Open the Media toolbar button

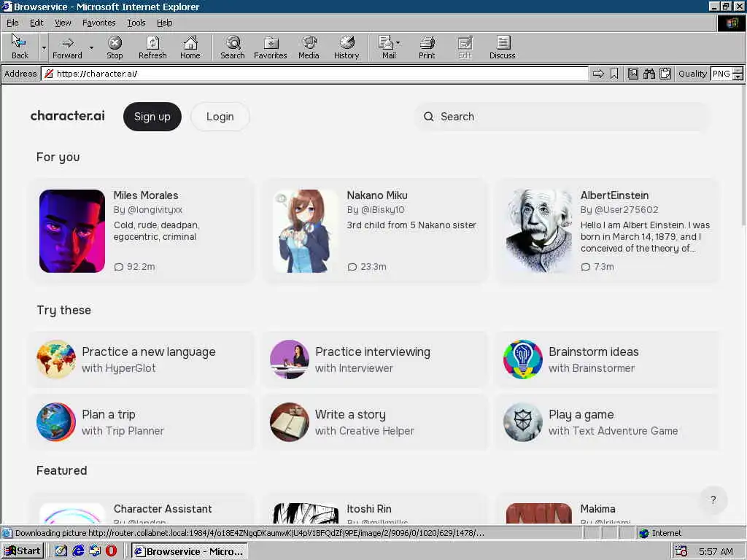pyautogui.click(x=309, y=47)
